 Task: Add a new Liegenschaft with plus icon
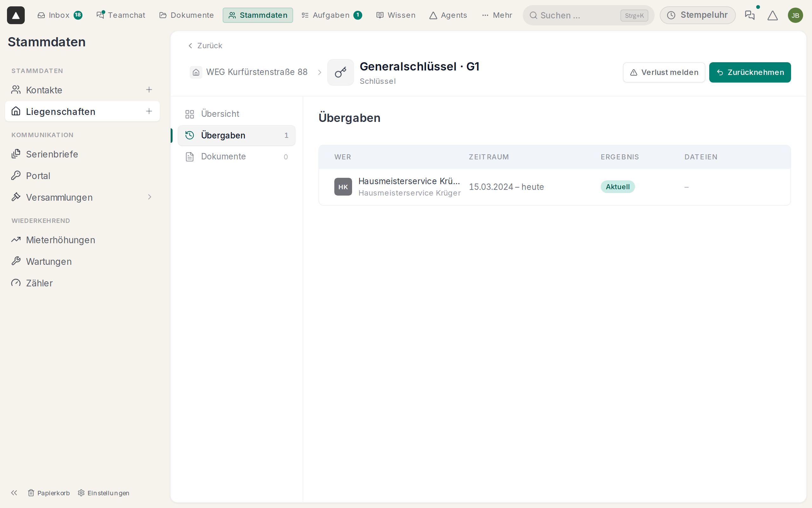click(149, 111)
